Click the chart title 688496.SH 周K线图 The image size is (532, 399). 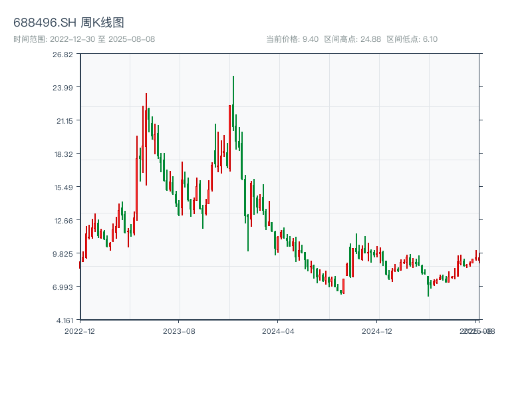pos(68,23)
